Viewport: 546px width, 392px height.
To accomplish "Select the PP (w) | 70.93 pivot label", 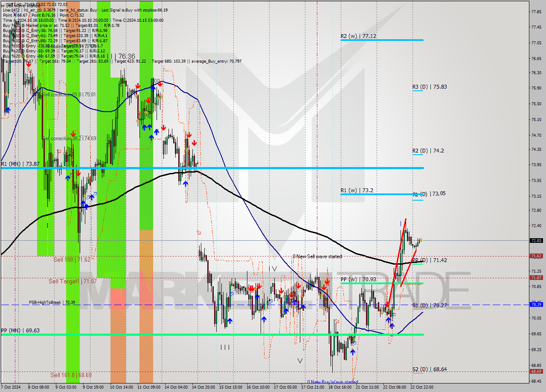I will point(358,280).
